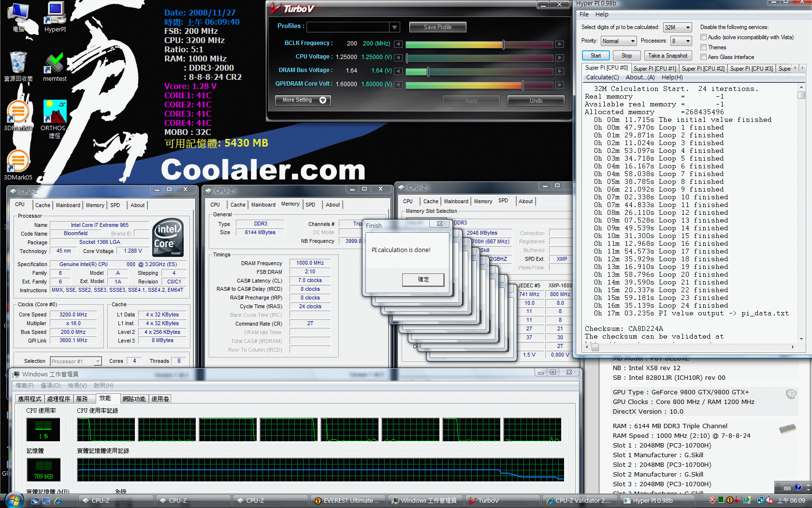Image resolution: width=812 pixels, height=508 pixels.
Task: Open Calculate(C) menu in Super PI
Action: [x=602, y=77]
